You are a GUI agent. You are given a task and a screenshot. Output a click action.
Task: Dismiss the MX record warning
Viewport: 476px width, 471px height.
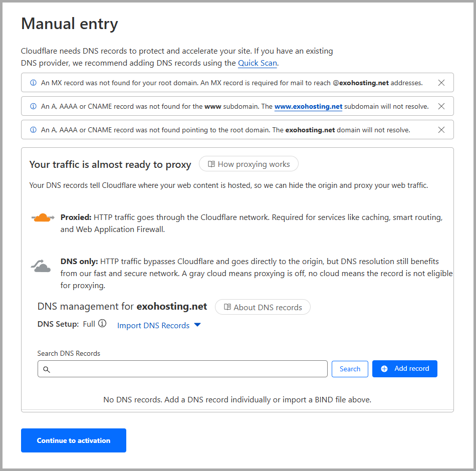(x=441, y=82)
